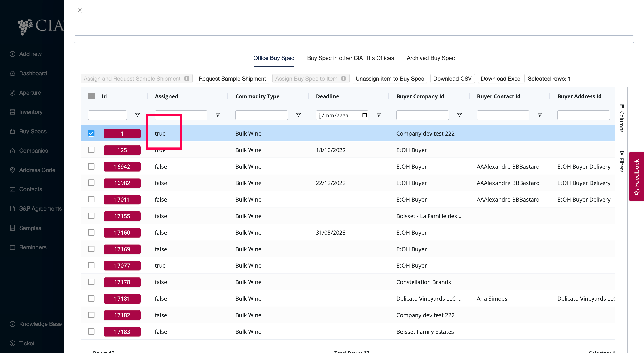Click the Download CSV button
The height and width of the screenshot is (353, 644).
(452, 79)
